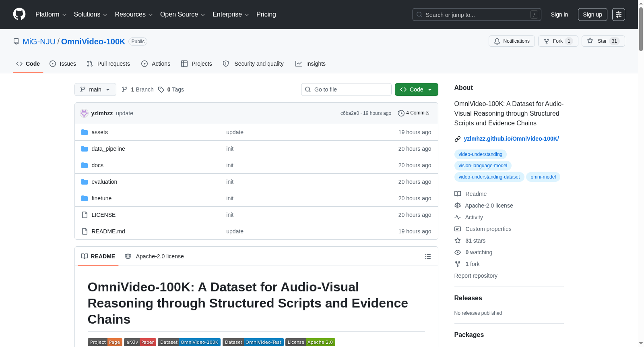The width and height of the screenshot is (644, 347).
Task: Click the repository icon beside MiG-NJU
Action: point(16,42)
